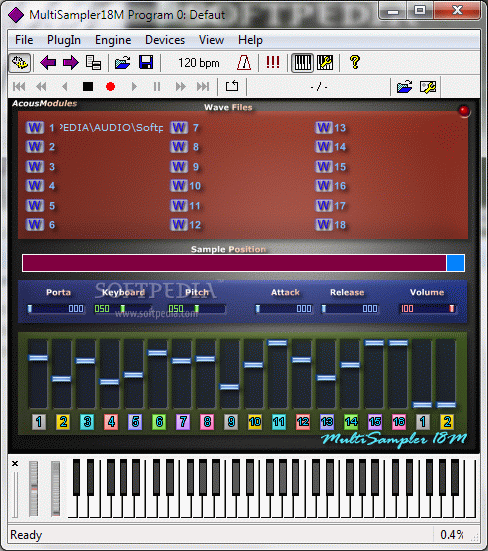Save with the floppy disk icon
This screenshot has width=488, height=551.
[146, 63]
